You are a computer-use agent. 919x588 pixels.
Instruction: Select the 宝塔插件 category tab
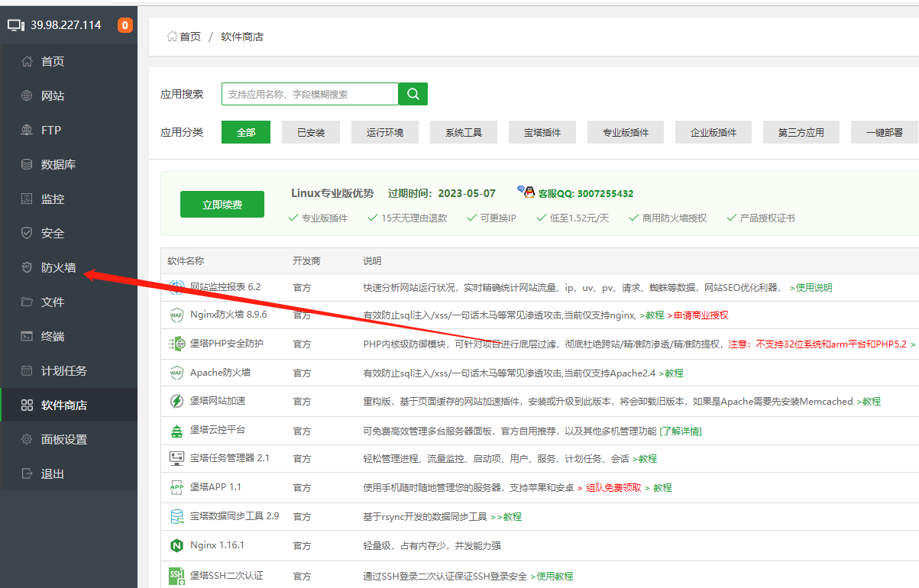point(542,132)
